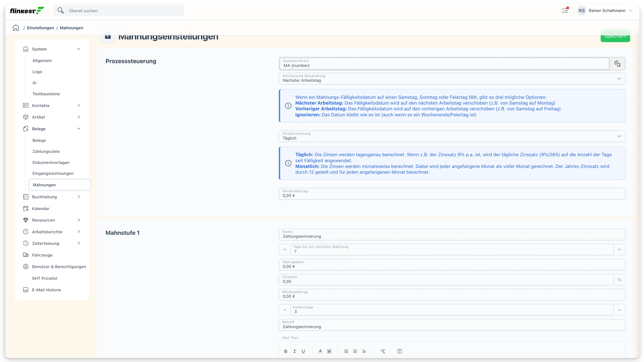Click the magic wand tool icon
644x362 pixels.
[383, 351]
